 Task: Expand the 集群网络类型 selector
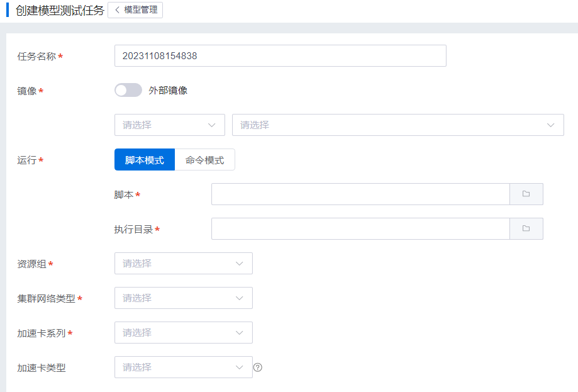click(183, 298)
